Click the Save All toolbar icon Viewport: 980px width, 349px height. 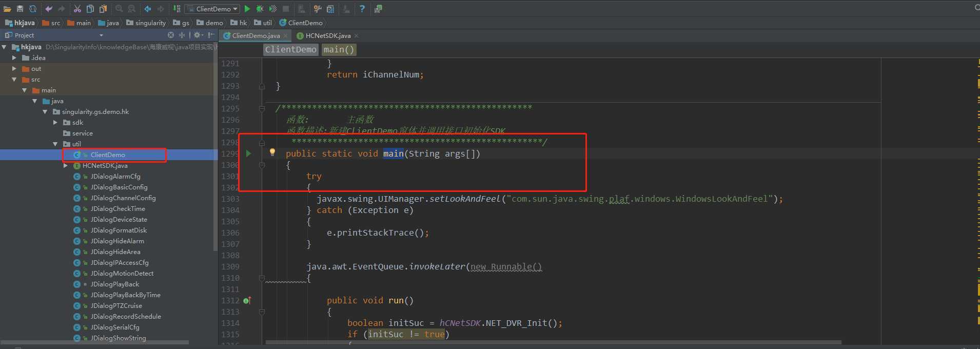tap(20, 9)
